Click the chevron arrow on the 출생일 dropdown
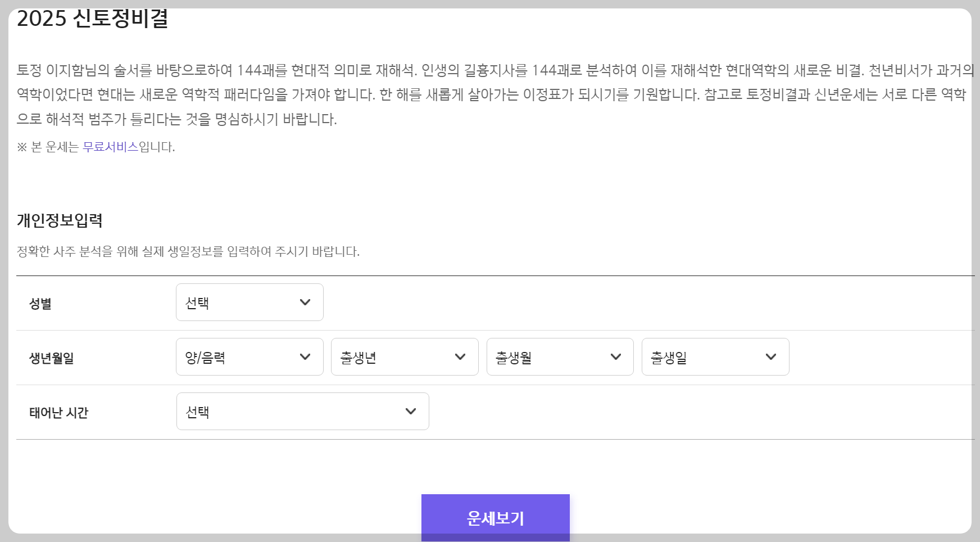The height and width of the screenshot is (542, 980). tap(771, 356)
